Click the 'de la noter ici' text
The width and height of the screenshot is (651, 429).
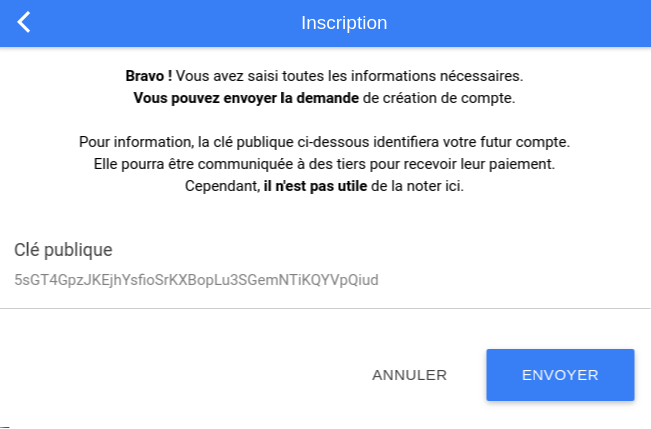417,186
